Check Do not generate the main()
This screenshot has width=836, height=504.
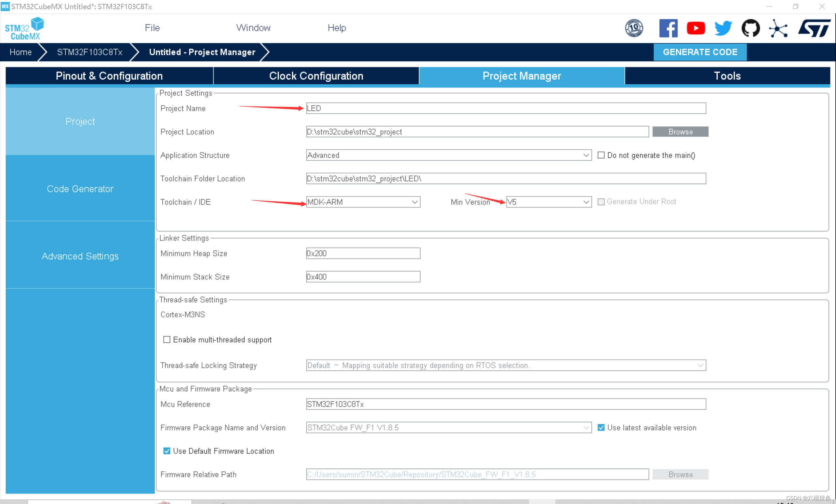601,155
